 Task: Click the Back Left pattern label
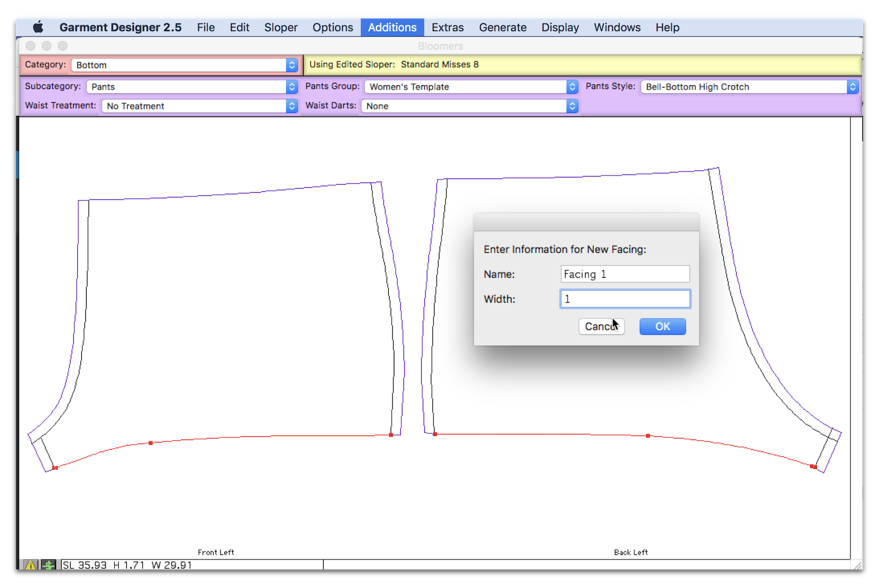631,552
